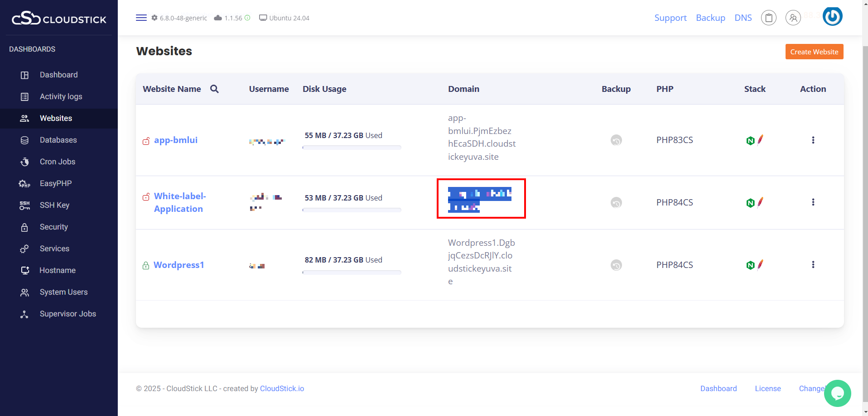The height and width of the screenshot is (416, 868).
Task: Expand three-dot actions for Wordpress1
Action: tap(813, 265)
